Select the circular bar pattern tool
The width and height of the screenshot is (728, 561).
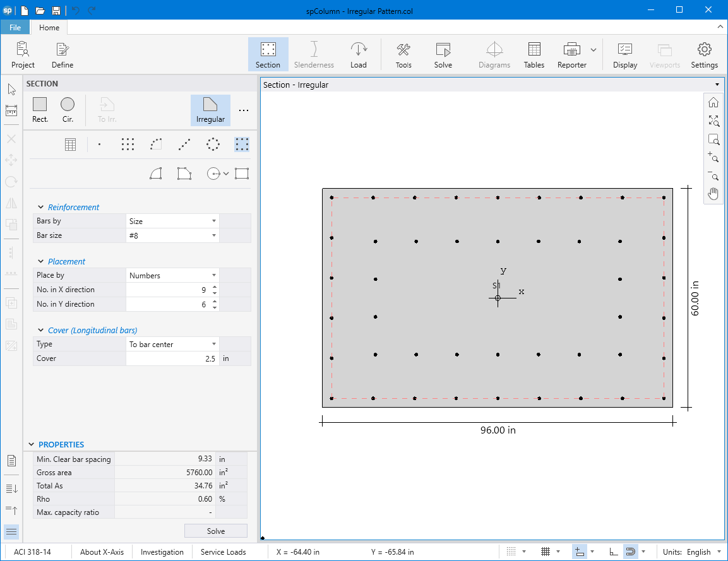pos(213,145)
